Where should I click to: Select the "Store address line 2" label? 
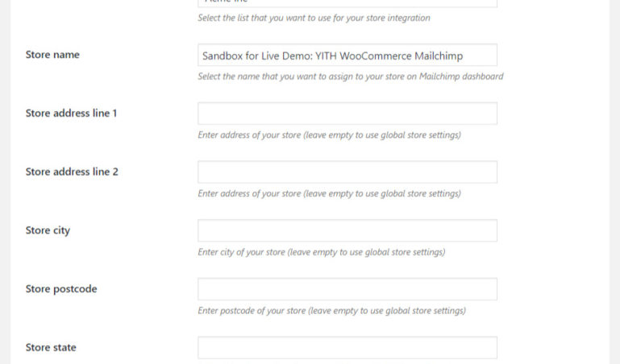72,172
